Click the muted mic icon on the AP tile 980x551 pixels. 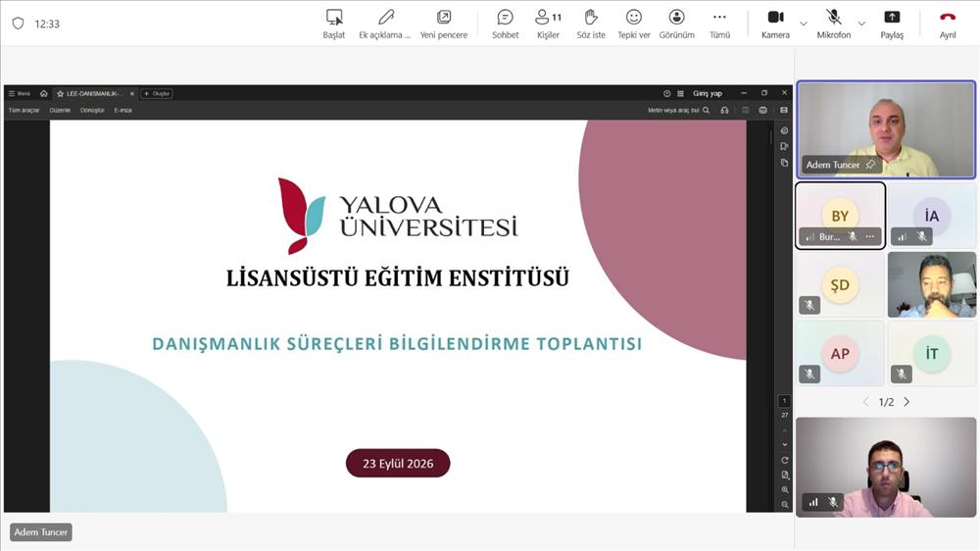[809, 374]
